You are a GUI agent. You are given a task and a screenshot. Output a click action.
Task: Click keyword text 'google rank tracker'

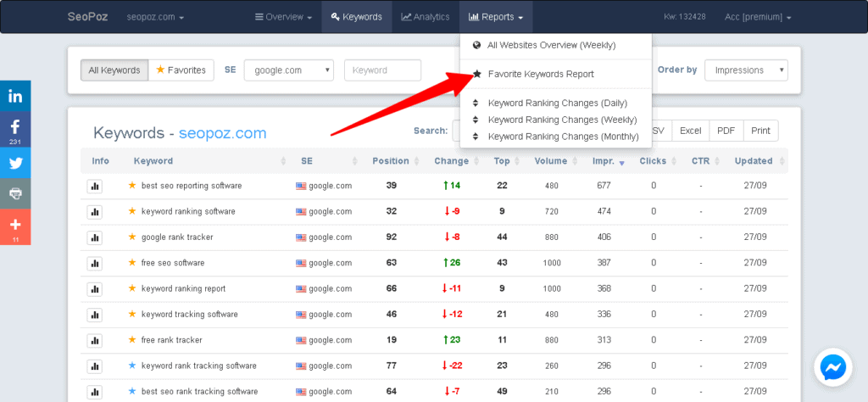(x=177, y=237)
